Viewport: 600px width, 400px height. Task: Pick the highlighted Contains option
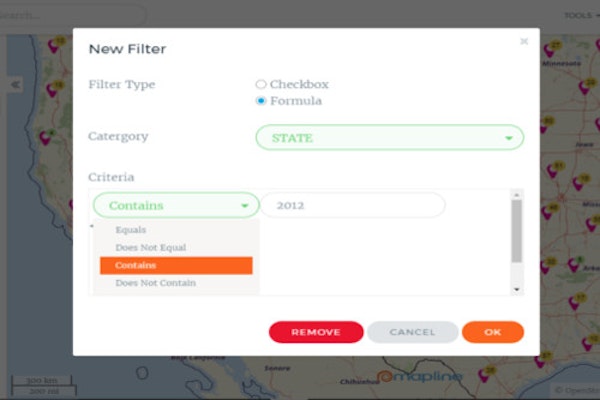pos(176,265)
